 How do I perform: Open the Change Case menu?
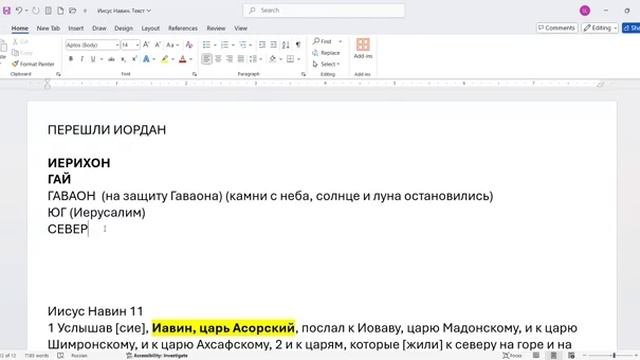[x=172, y=45]
